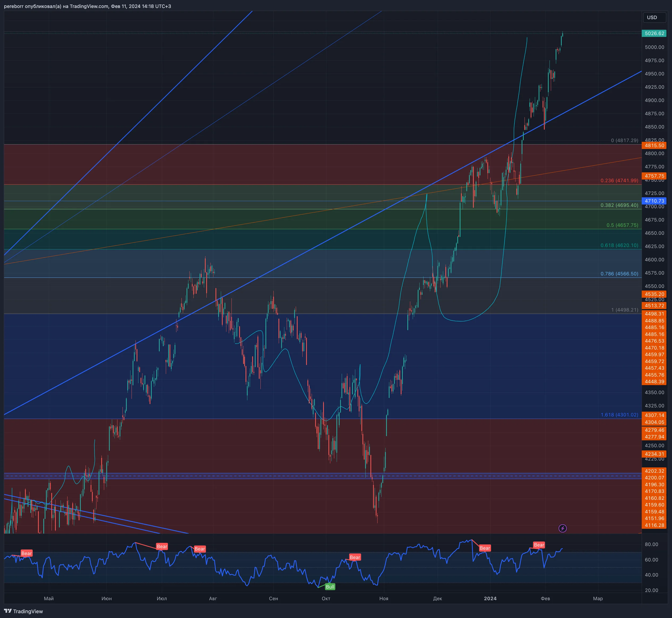Viewport: 672px width, 618px height.
Task: Click the price label 4307.14
Action: point(654,415)
